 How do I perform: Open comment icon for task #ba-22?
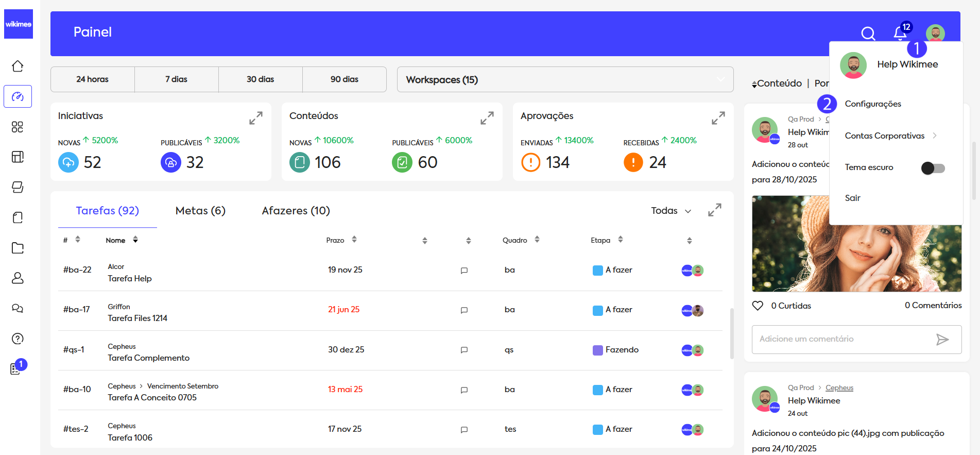(464, 271)
